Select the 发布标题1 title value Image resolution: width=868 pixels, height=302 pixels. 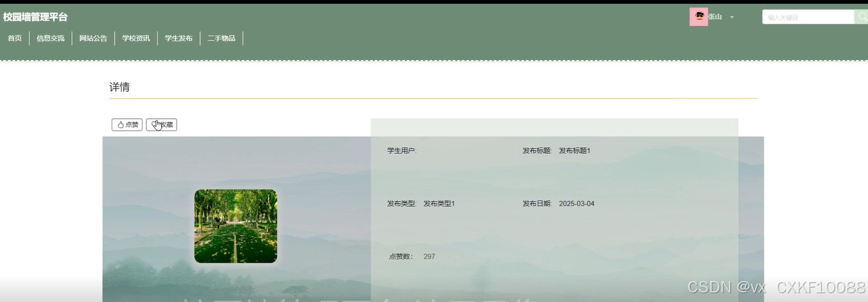click(x=574, y=150)
